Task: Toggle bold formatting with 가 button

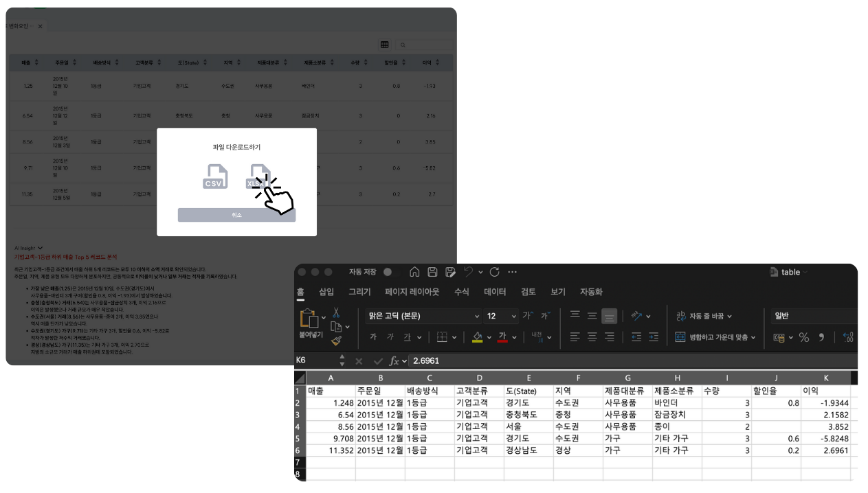Action: click(x=373, y=337)
